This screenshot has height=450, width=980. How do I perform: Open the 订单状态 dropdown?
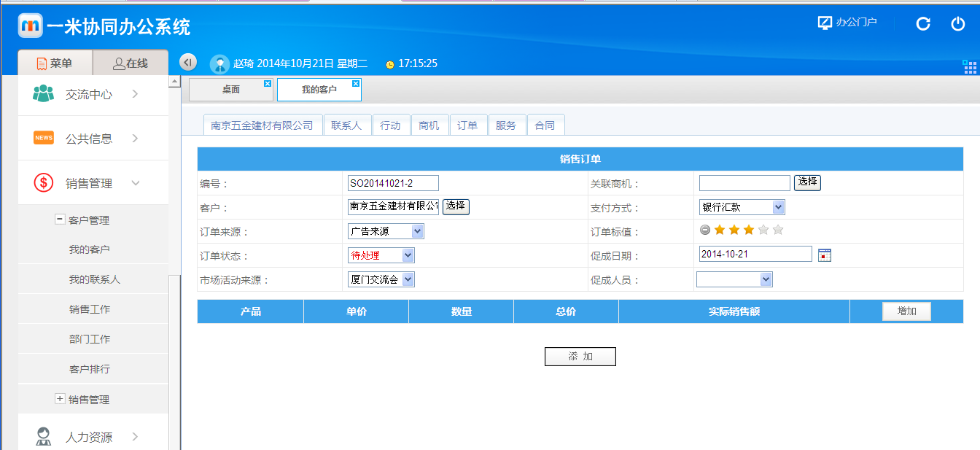click(381, 255)
